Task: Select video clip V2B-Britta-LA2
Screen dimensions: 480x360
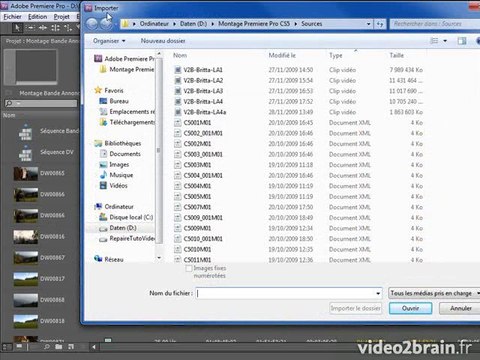Action: pos(203,80)
